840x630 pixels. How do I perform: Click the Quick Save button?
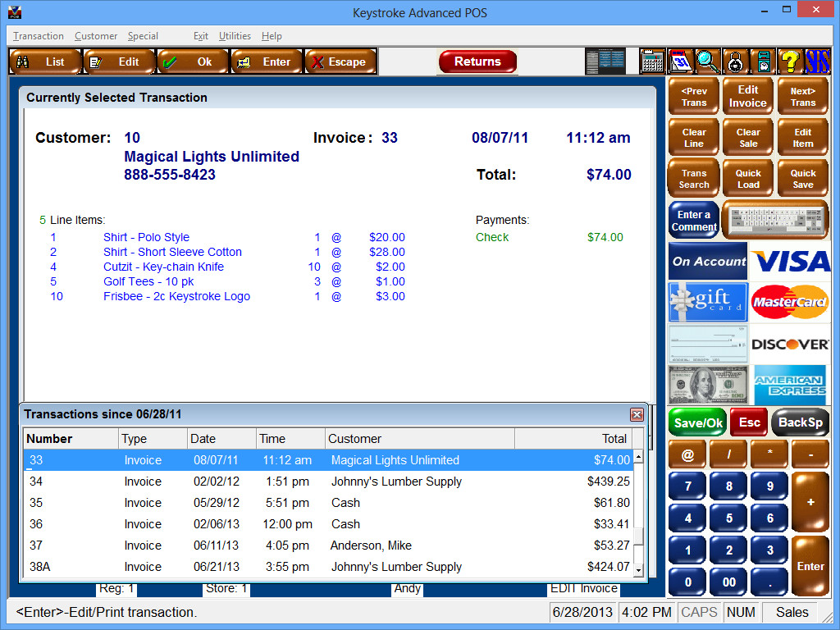click(x=802, y=179)
